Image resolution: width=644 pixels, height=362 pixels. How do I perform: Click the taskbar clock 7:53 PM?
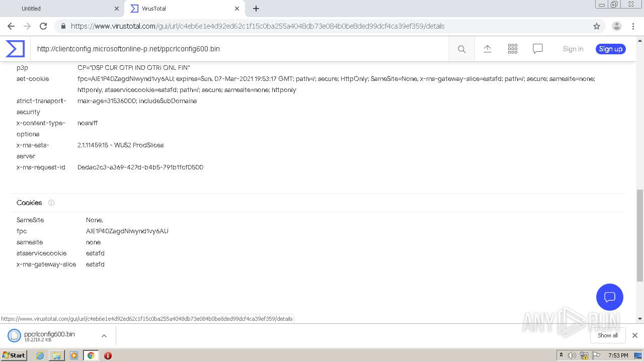[618, 355]
